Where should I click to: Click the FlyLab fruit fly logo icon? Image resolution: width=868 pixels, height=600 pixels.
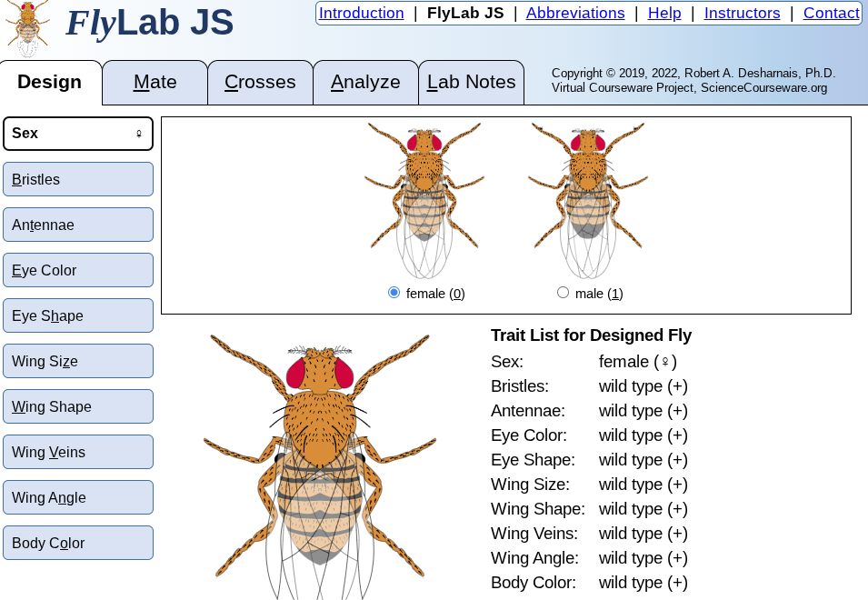click(x=26, y=29)
